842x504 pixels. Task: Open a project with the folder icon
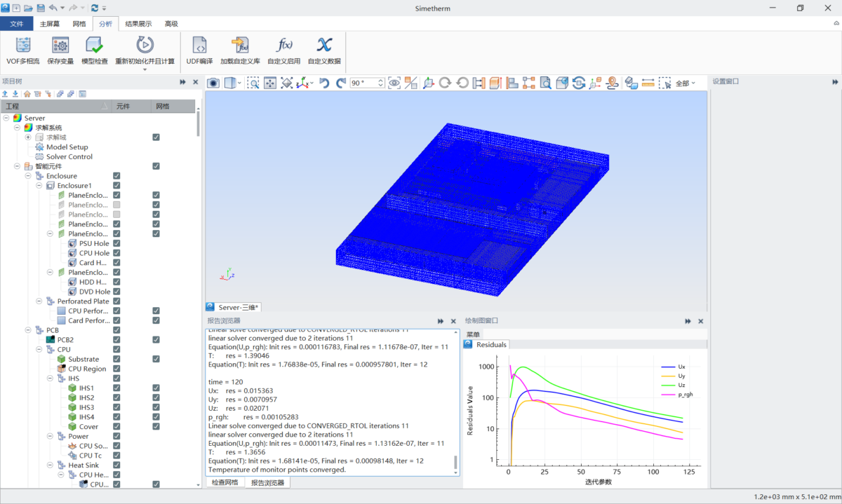click(28, 8)
